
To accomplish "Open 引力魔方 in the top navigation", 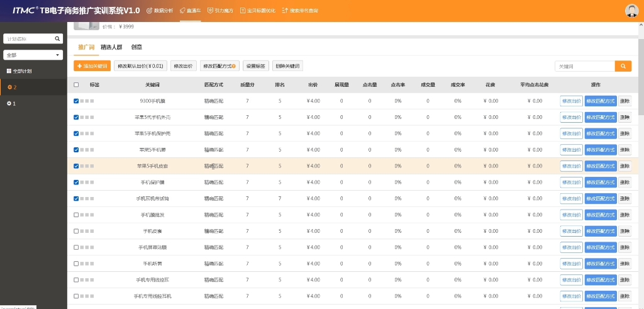I will pos(220,11).
